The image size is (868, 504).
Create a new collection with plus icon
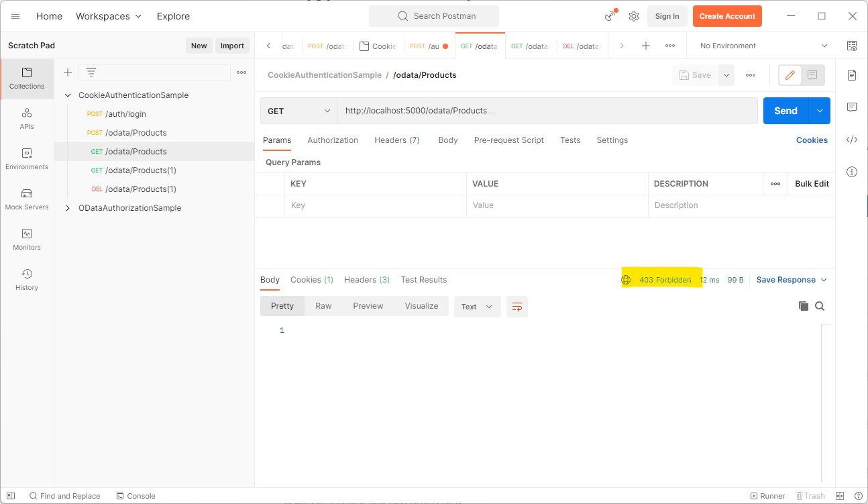(67, 72)
